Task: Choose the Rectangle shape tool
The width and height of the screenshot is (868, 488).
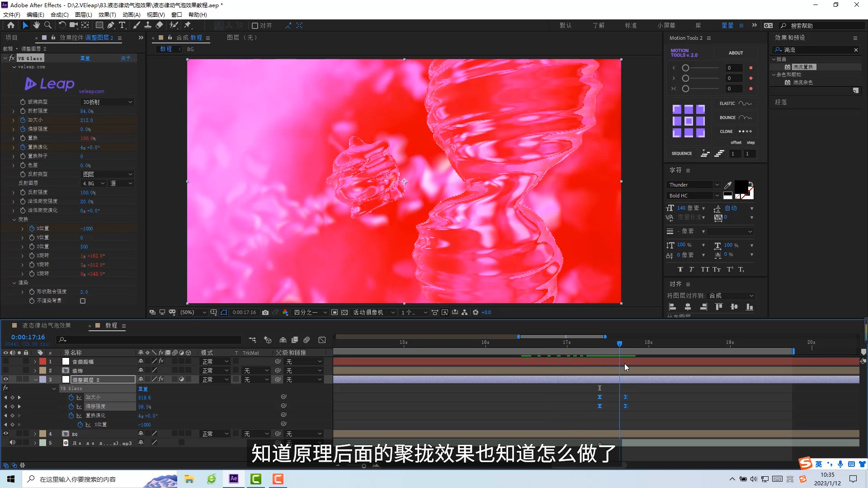Action: 99,25
